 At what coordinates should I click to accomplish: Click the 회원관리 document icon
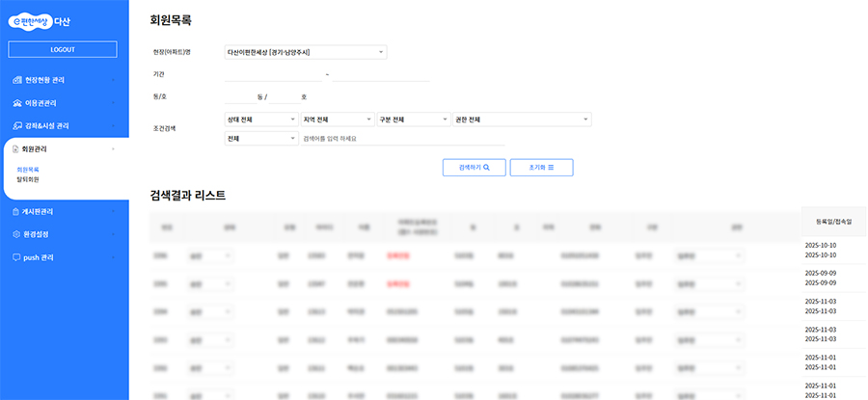click(14, 149)
